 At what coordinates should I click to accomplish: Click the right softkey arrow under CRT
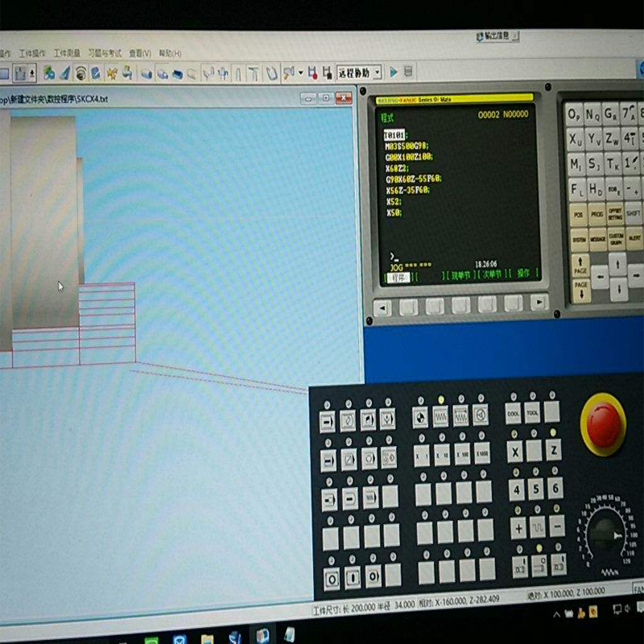539,303
